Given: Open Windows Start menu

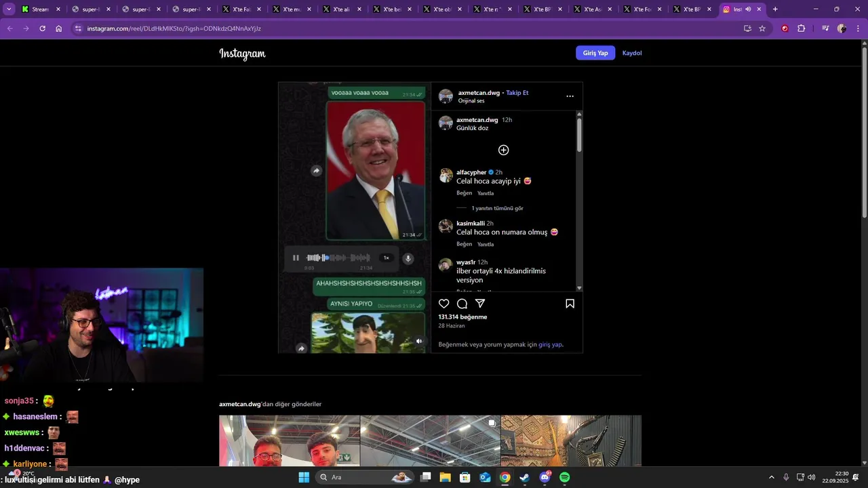Looking at the screenshot, I should pos(304,477).
